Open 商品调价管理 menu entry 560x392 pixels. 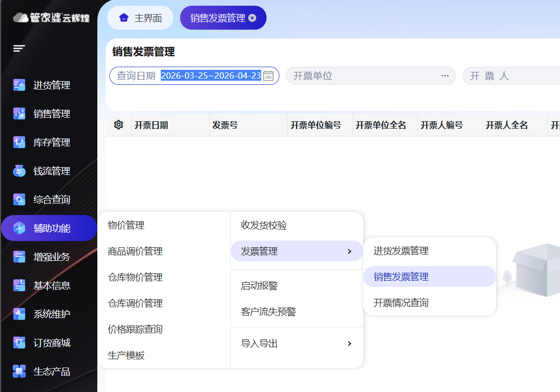coord(135,251)
